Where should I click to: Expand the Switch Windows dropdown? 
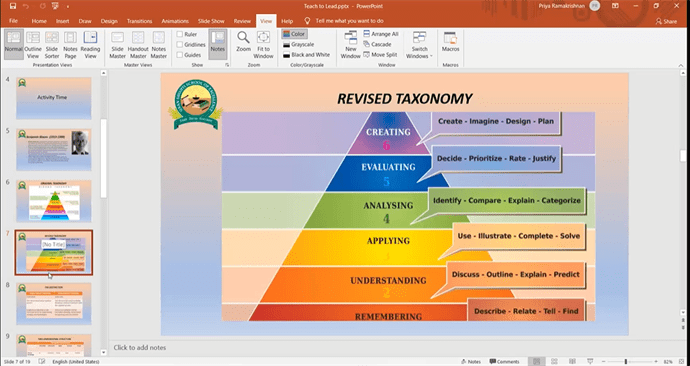tap(419, 44)
